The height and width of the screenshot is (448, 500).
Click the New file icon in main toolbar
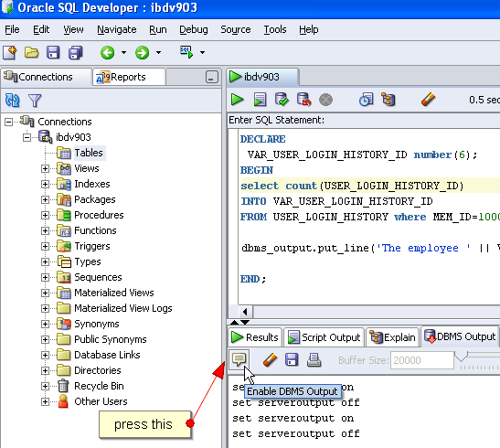point(10,52)
